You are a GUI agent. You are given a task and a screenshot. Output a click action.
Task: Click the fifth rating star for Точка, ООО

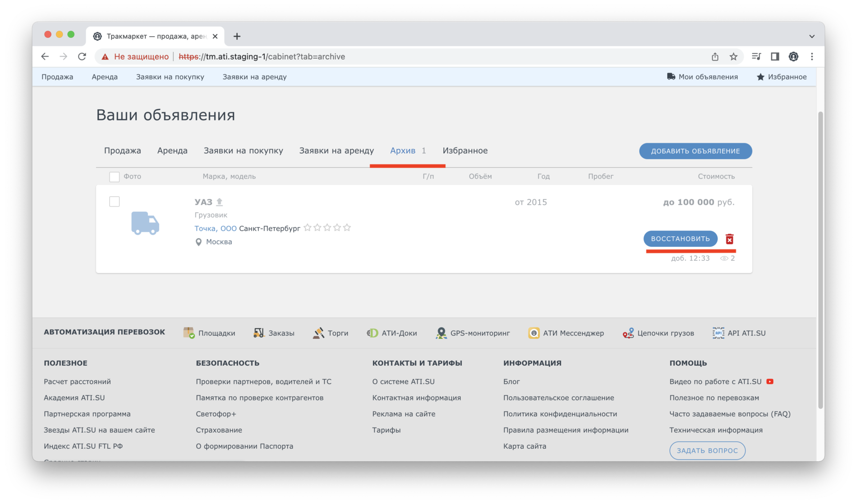tap(347, 228)
